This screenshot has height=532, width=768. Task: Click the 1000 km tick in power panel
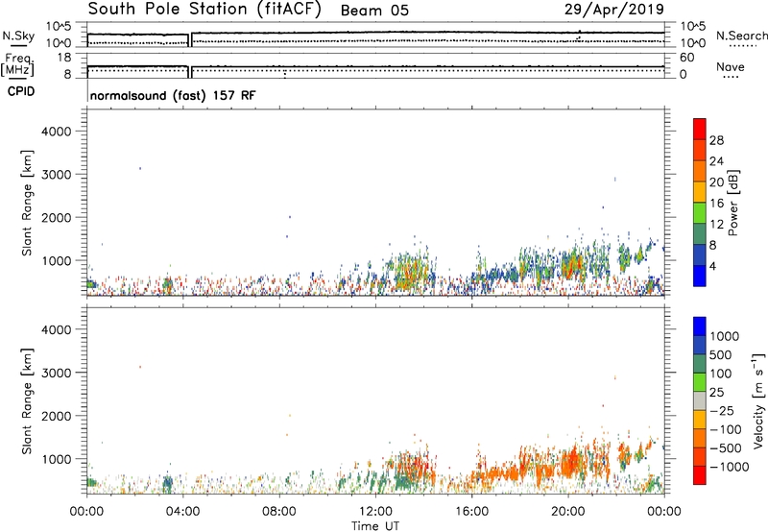click(x=57, y=260)
